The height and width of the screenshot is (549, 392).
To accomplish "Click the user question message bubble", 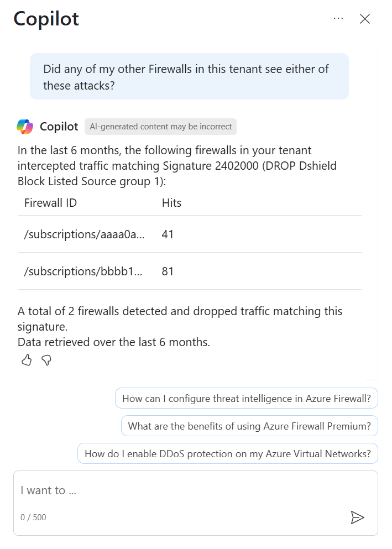I will click(189, 76).
